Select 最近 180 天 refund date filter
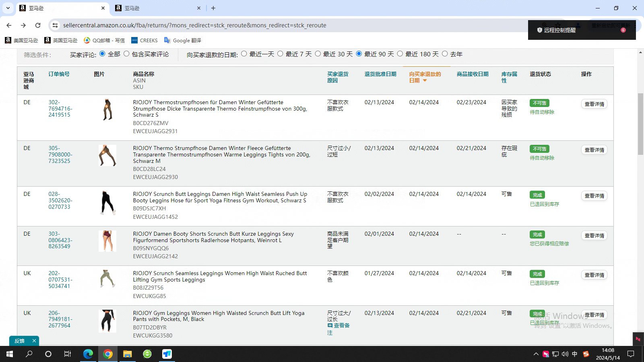The width and height of the screenshot is (644, 362). pyautogui.click(x=400, y=53)
